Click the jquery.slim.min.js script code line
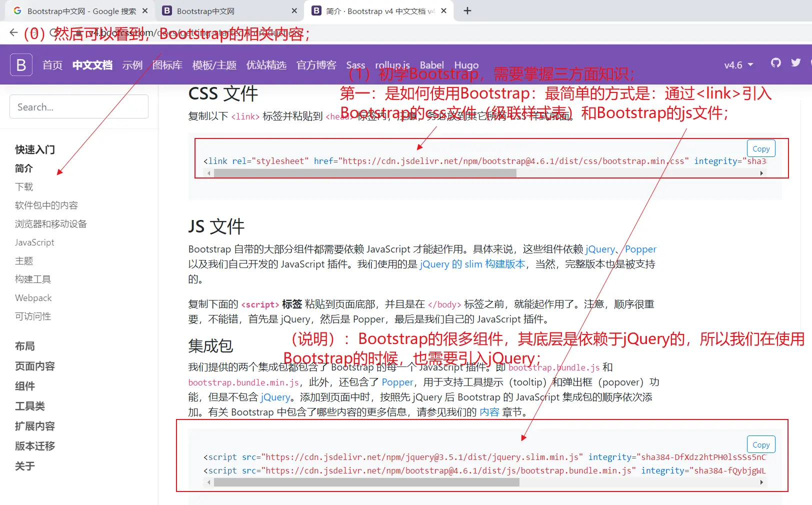812x505 pixels. pos(484,457)
